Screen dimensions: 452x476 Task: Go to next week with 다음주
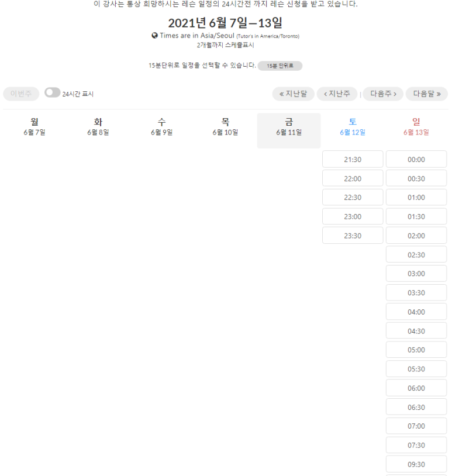point(383,94)
